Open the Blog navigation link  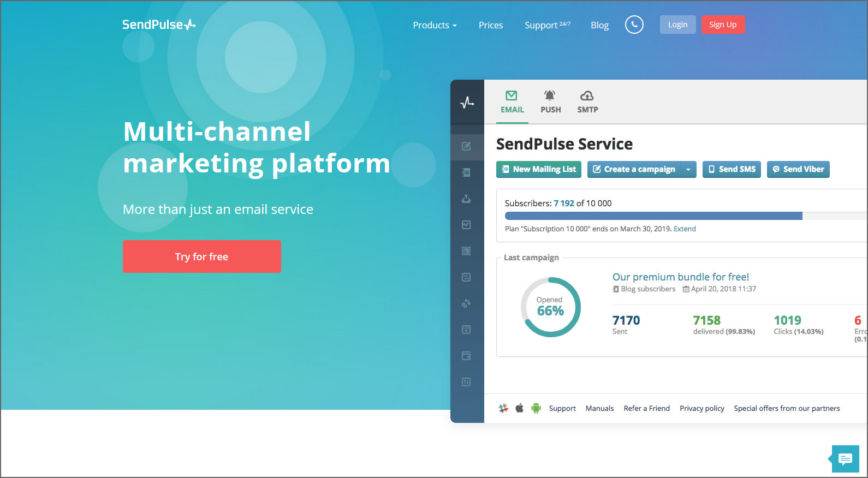tap(599, 25)
